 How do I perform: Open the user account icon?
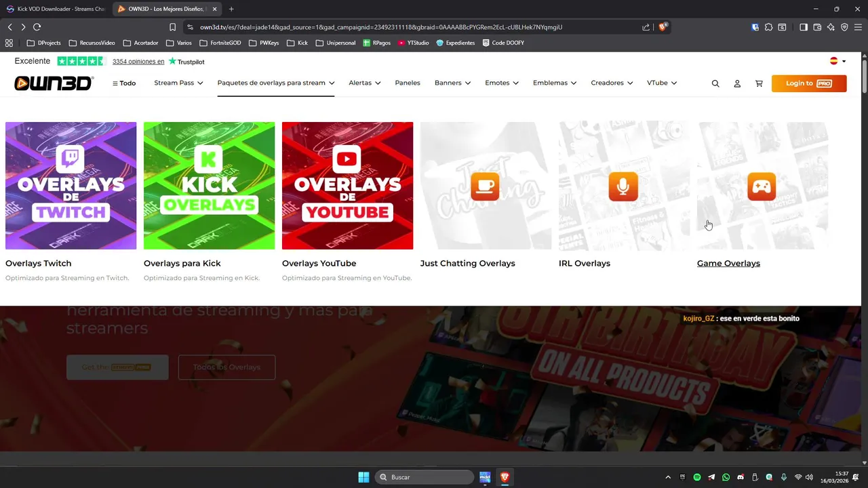coord(737,83)
